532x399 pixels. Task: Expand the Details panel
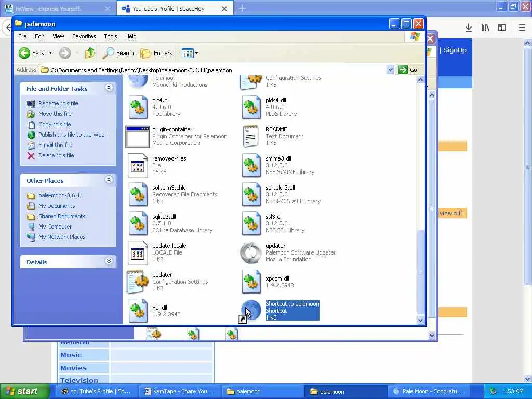[x=109, y=261]
